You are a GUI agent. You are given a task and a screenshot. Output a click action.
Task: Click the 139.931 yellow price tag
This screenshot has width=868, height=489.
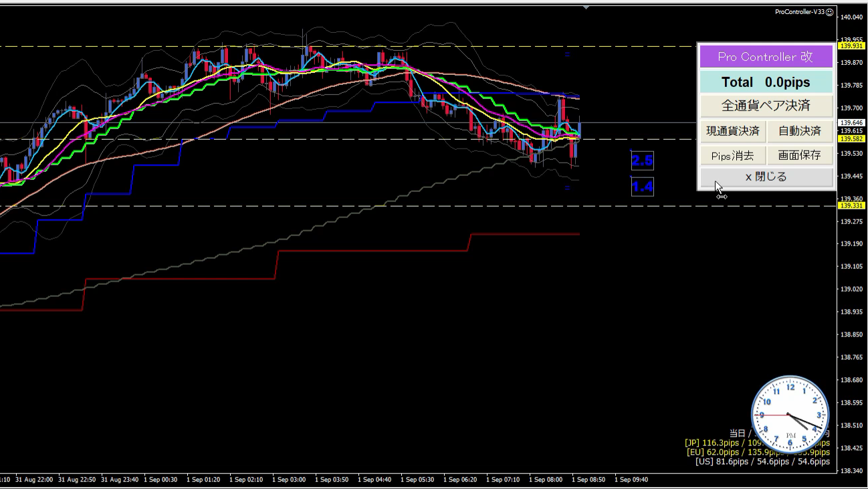(851, 46)
